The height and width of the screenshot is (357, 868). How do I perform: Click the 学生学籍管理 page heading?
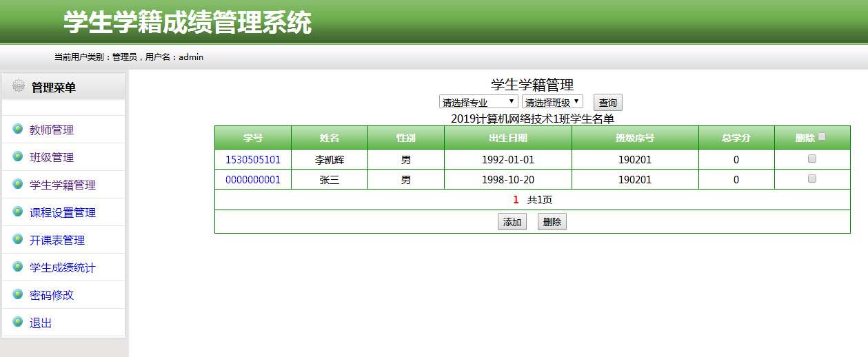click(x=532, y=85)
